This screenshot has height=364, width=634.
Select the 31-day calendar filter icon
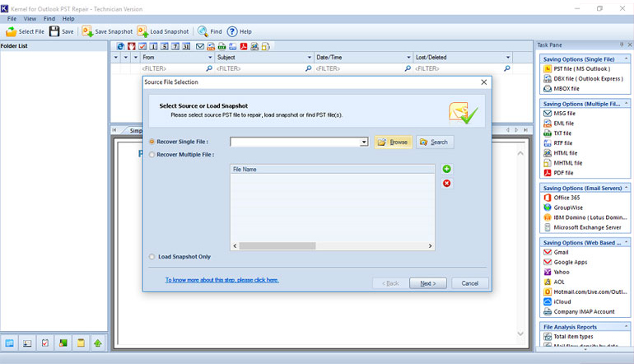186,46
